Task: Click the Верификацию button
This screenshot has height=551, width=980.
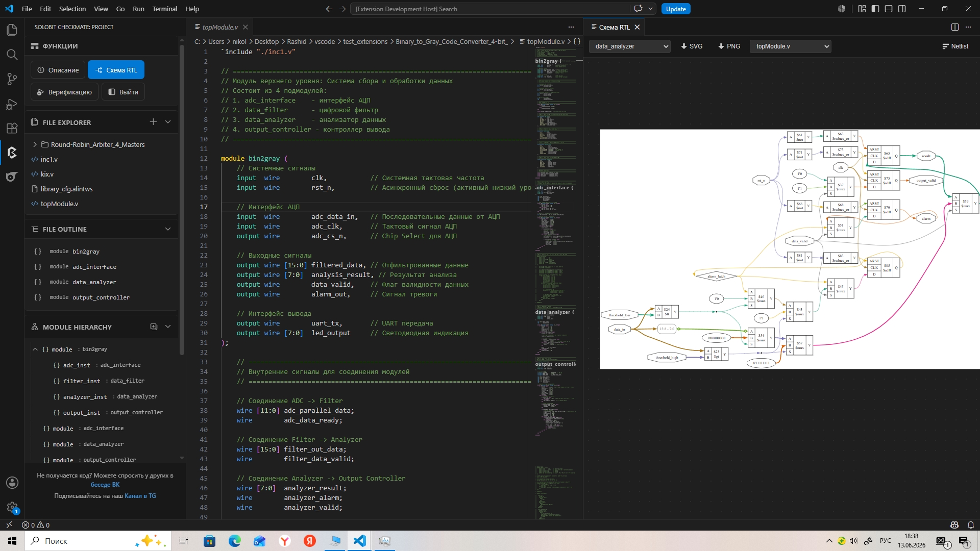Action: coord(64,92)
